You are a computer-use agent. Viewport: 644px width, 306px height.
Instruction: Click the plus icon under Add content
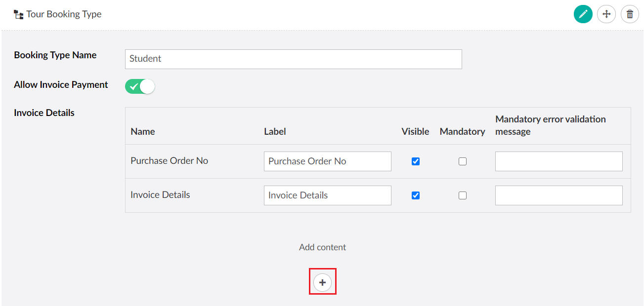[322, 282]
